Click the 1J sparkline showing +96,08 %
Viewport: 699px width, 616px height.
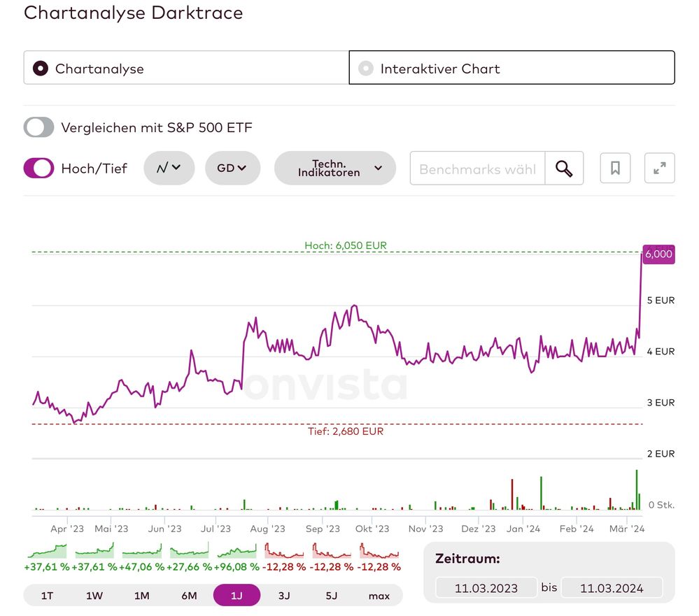click(x=236, y=552)
